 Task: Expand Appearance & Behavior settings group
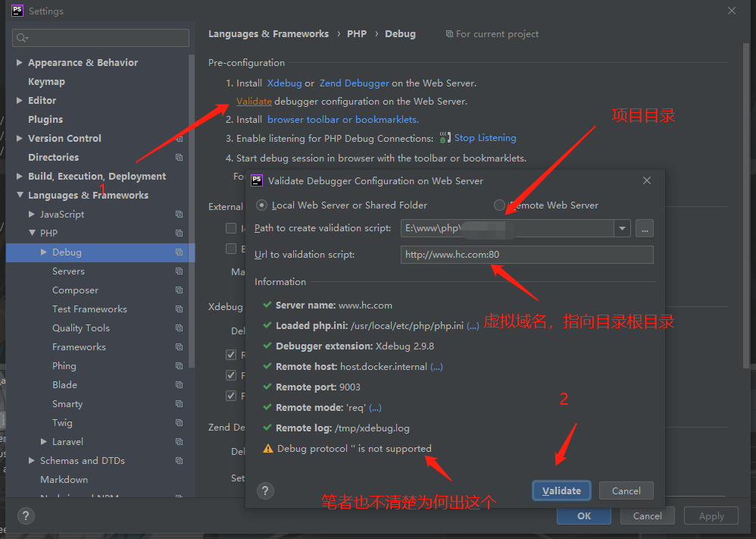19,62
